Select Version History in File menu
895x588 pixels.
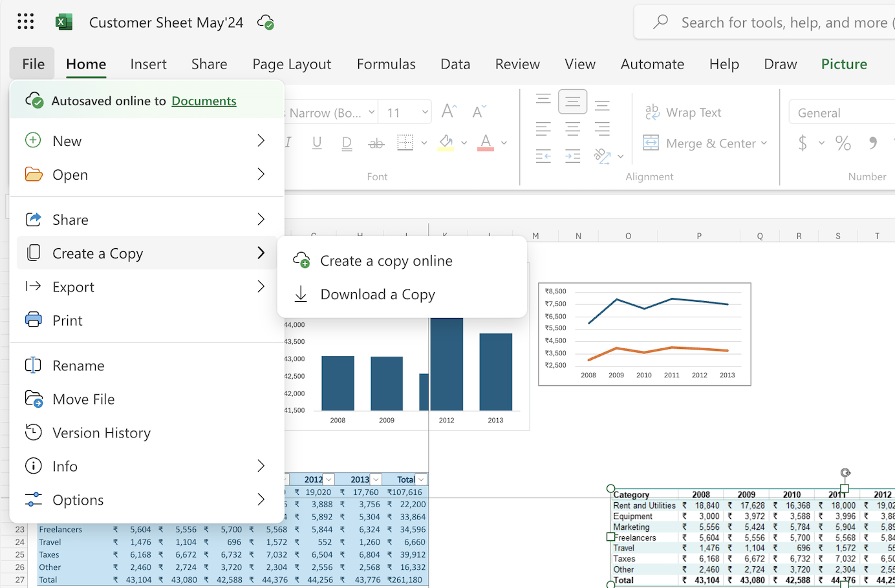(x=102, y=433)
